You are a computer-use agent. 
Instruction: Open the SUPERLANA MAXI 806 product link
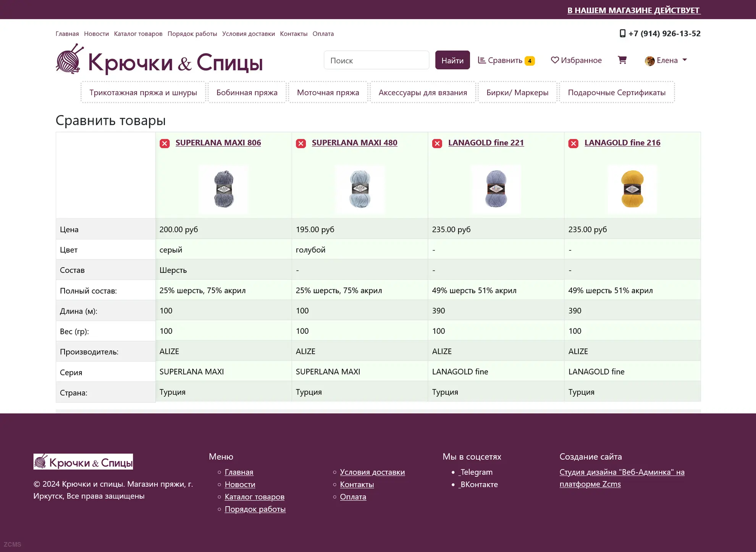coord(218,143)
